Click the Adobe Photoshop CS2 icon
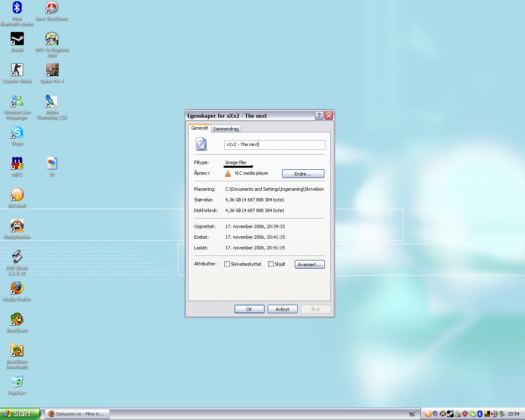Screen dimensions: 525x420 click(x=52, y=101)
